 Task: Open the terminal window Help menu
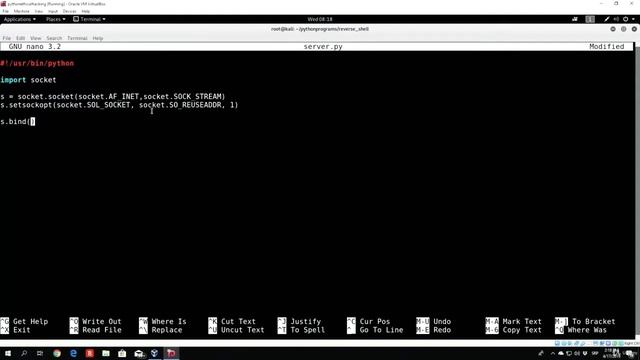[x=98, y=38]
